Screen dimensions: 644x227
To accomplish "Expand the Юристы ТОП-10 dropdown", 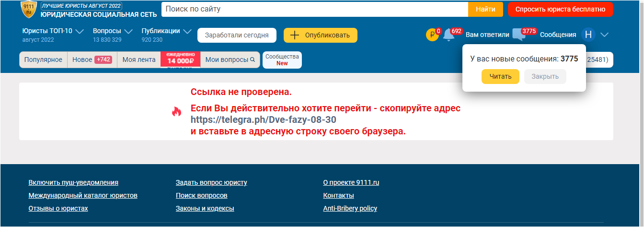I will (80, 32).
